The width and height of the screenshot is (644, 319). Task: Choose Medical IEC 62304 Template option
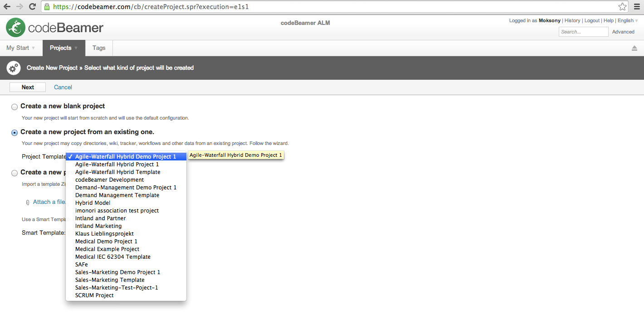pos(126,257)
